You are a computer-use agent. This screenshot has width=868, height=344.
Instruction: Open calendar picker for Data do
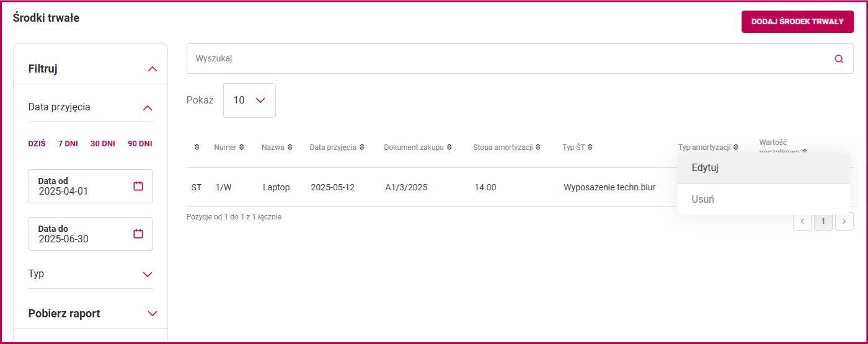point(138,234)
